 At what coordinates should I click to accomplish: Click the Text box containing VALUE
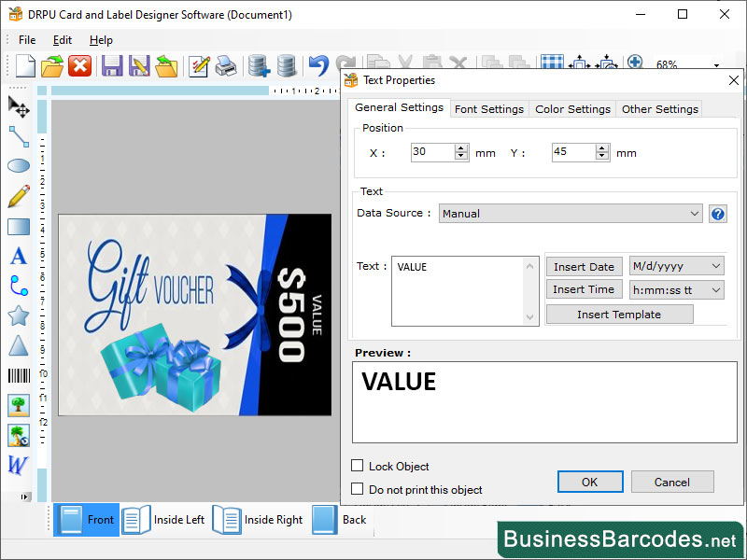coord(458,291)
